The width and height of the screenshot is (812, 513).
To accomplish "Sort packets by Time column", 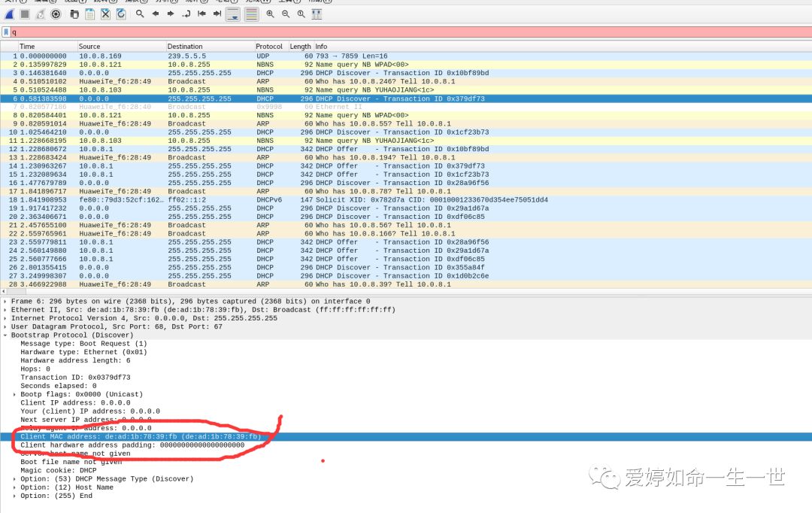I will [x=47, y=46].
